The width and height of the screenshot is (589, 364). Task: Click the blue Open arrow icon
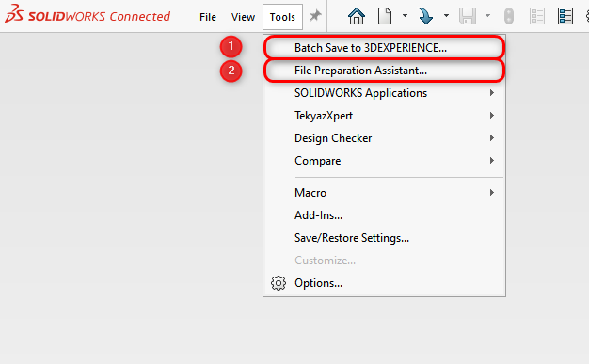pyautogui.click(x=425, y=16)
